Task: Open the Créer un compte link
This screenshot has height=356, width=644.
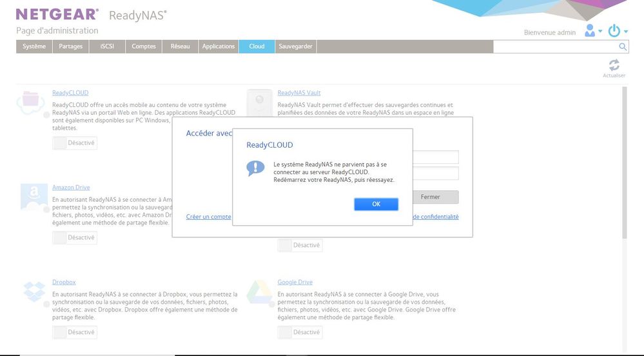Action: click(x=209, y=217)
